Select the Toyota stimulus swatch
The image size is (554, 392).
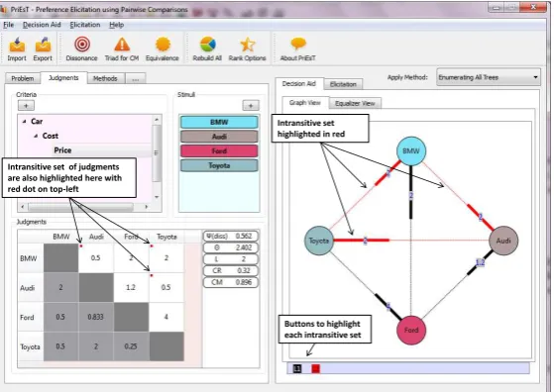tap(219, 165)
